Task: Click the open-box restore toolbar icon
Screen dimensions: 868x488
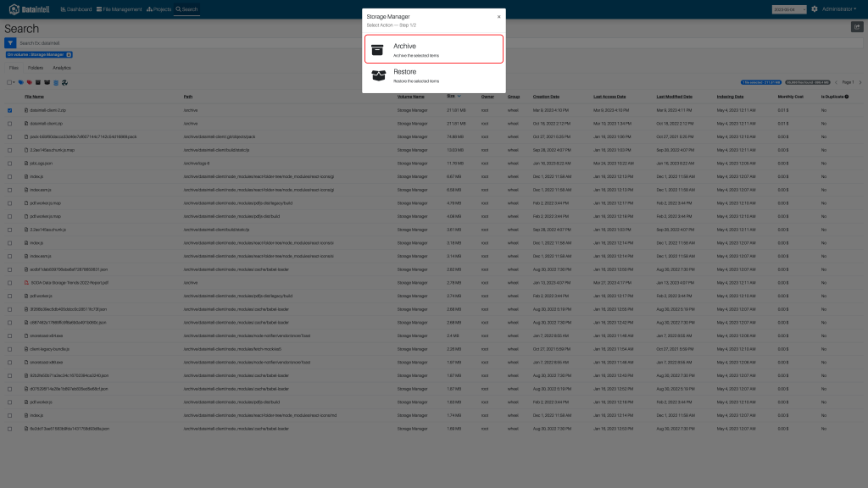Action: [x=47, y=82]
